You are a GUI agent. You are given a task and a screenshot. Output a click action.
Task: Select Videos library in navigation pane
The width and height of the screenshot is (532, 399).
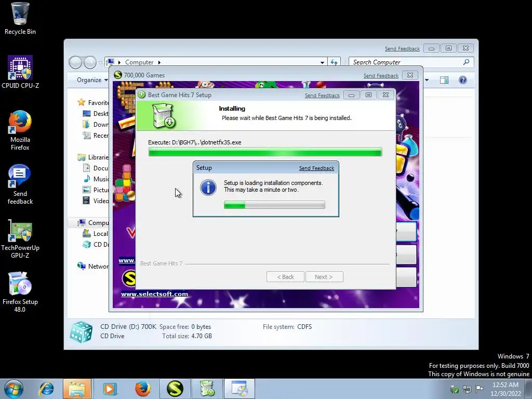[96, 201]
